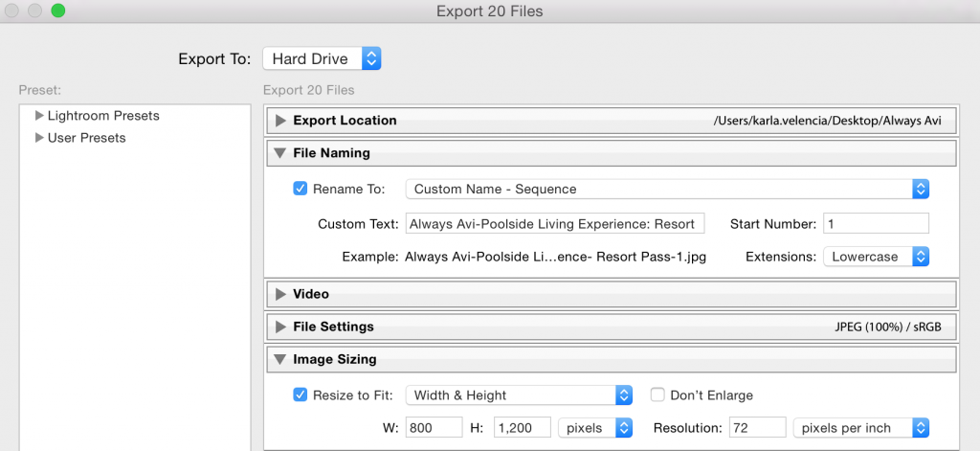Uncheck the Resize to Fit checkbox
Screen dimensions: 980x451
pyautogui.click(x=300, y=395)
